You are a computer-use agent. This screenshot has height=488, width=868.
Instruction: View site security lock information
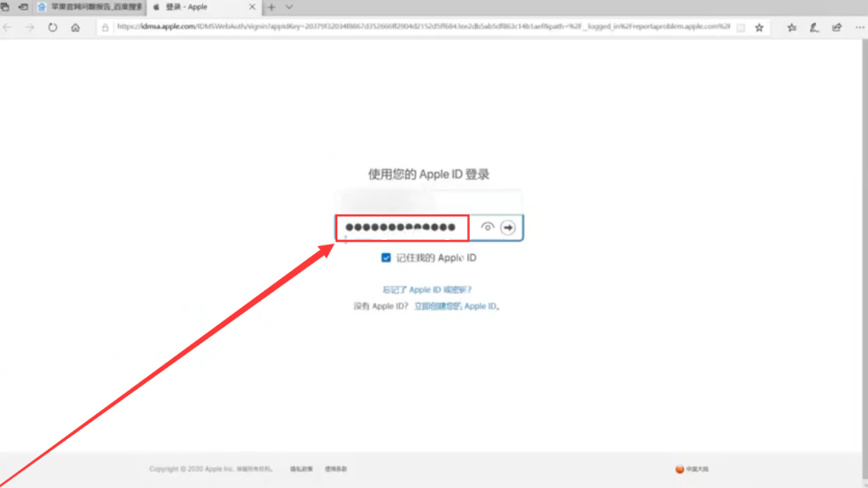105,27
